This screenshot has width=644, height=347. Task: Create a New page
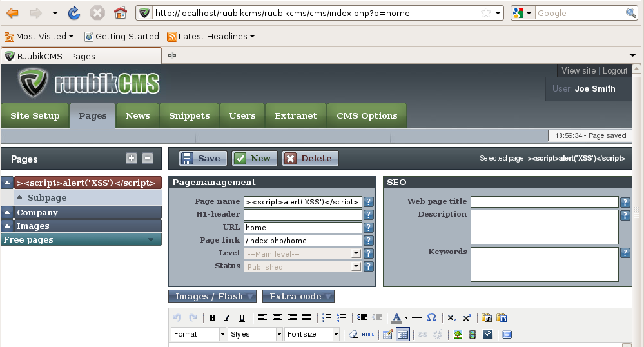coord(254,158)
